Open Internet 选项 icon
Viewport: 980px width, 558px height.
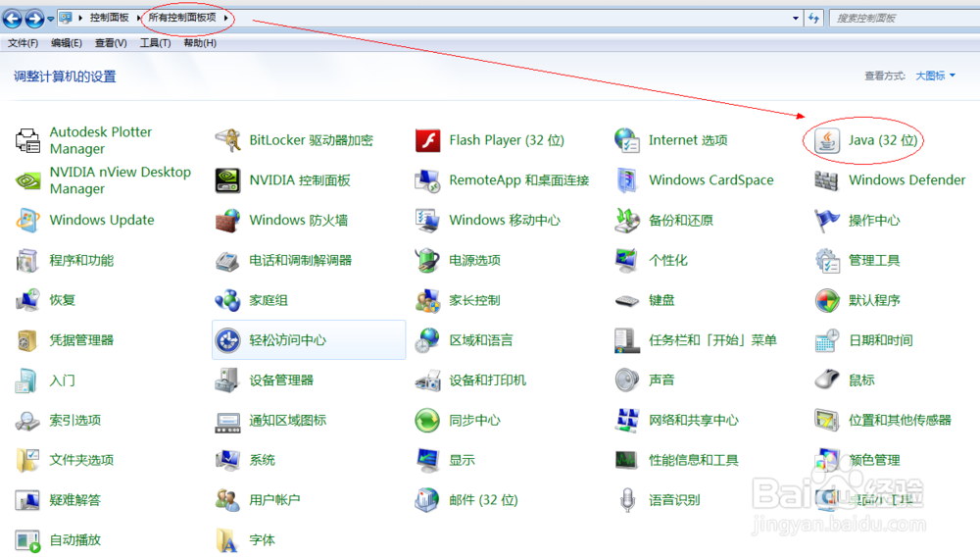coord(627,140)
